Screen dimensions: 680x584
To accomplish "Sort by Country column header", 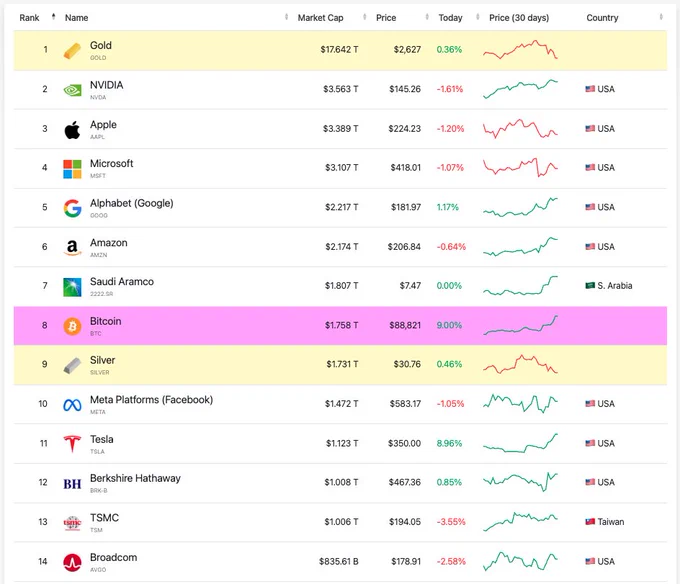I will [602, 18].
